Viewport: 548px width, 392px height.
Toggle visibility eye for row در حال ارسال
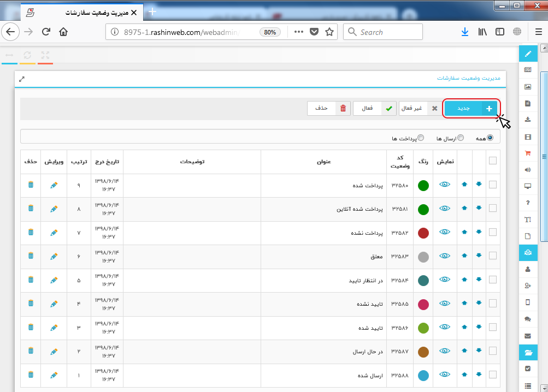coord(445,351)
